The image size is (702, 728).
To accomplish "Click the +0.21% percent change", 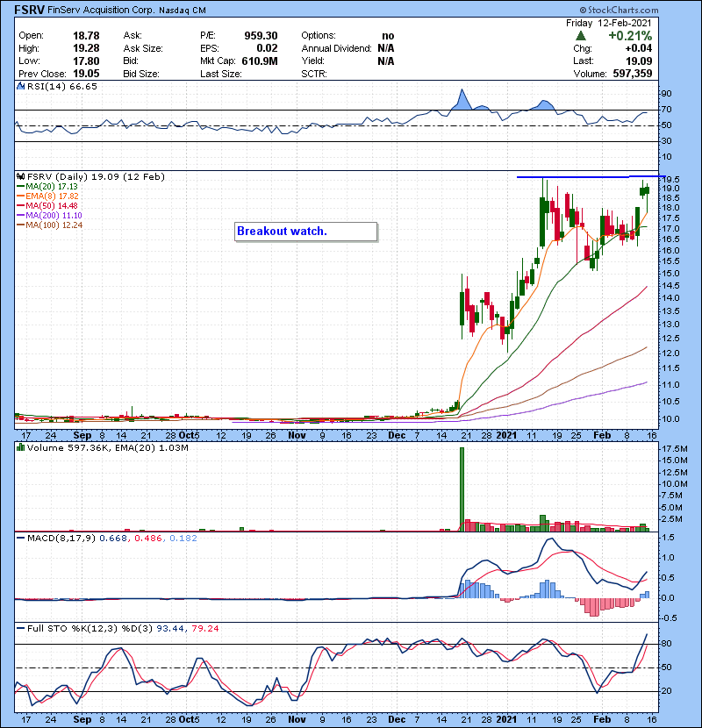I will (x=630, y=36).
